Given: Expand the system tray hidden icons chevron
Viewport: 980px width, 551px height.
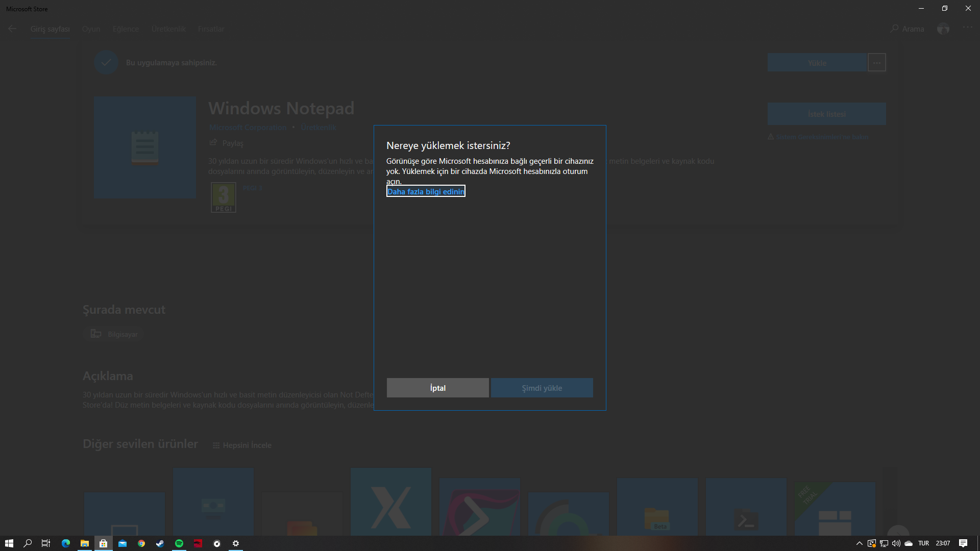Looking at the screenshot, I should tap(859, 543).
